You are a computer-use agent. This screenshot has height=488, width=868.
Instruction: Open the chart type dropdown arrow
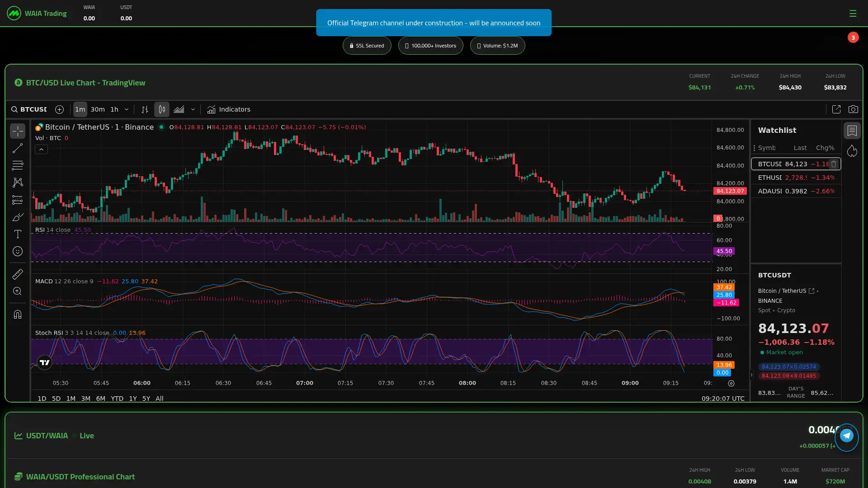point(193,109)
